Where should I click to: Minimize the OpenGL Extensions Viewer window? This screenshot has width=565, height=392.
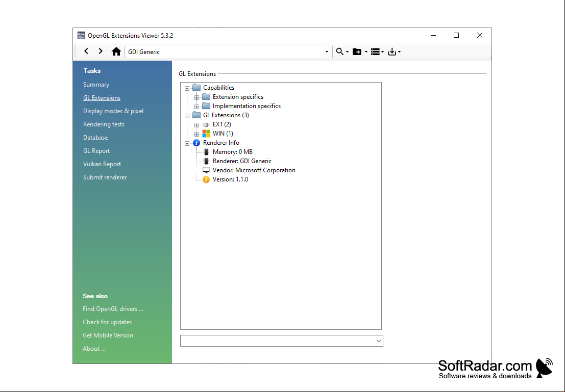pos(433,35)
